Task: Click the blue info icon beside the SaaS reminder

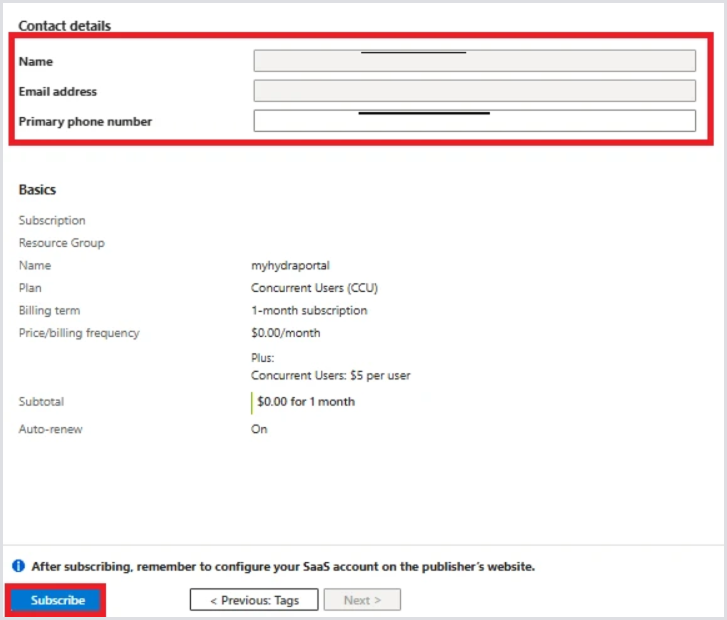Action: click(19, 566)
